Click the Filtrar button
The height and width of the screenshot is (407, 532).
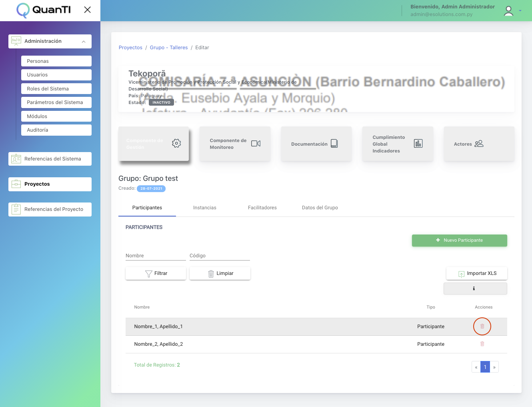point(156,273)
